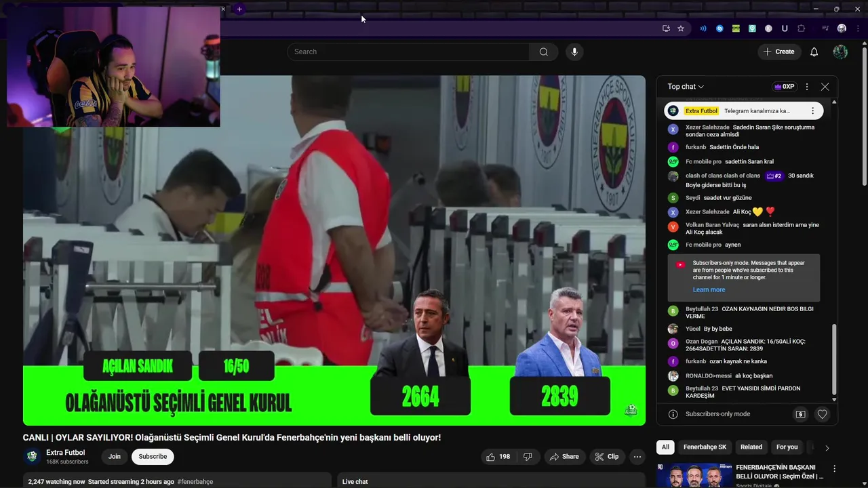The image size is (868, 488).
Task: Expand the Top chat mode dropdown
Action: coord(686,87)
